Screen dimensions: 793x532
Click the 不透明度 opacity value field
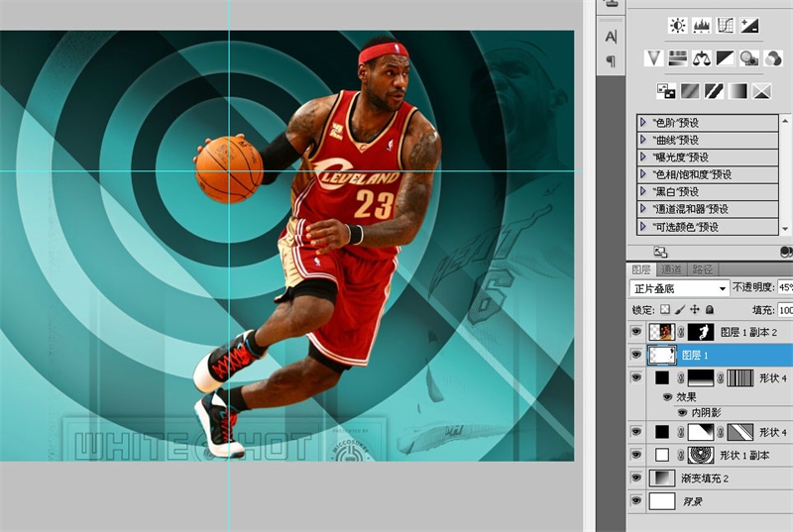785,287
